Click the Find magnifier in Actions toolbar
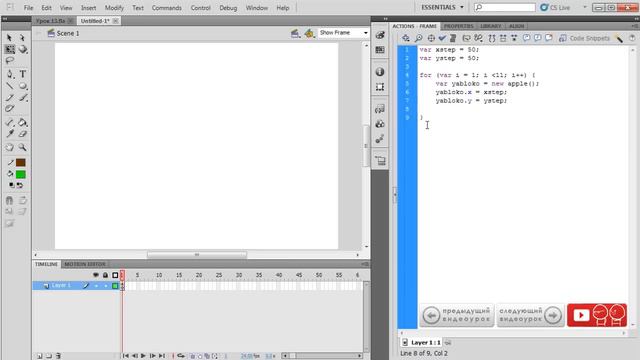Viewport: 640px width, 360px height. click(418, 38)
